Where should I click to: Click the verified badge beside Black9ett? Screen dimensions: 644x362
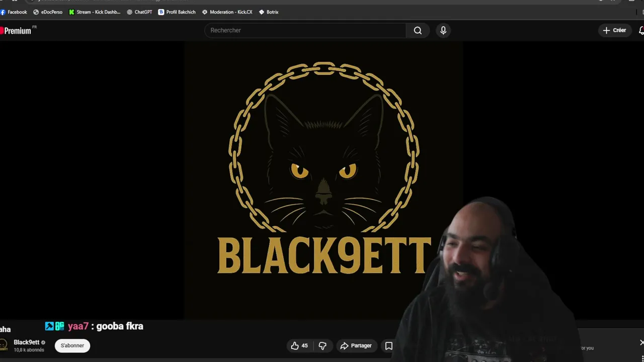point(43,342)
